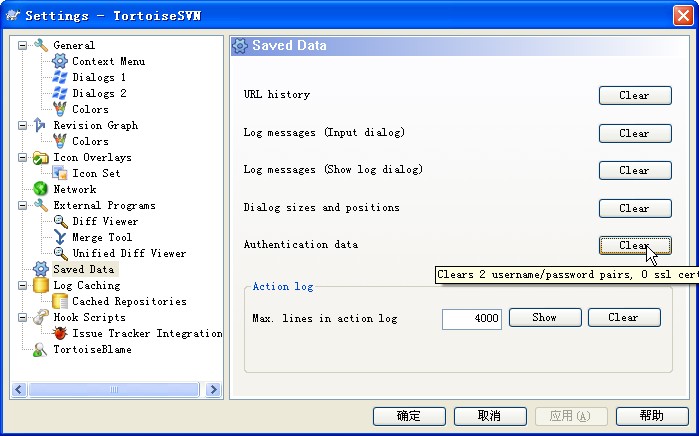Collapse the General tree node
This screenshot has width=699, height=436.
[x=22, y=45]
